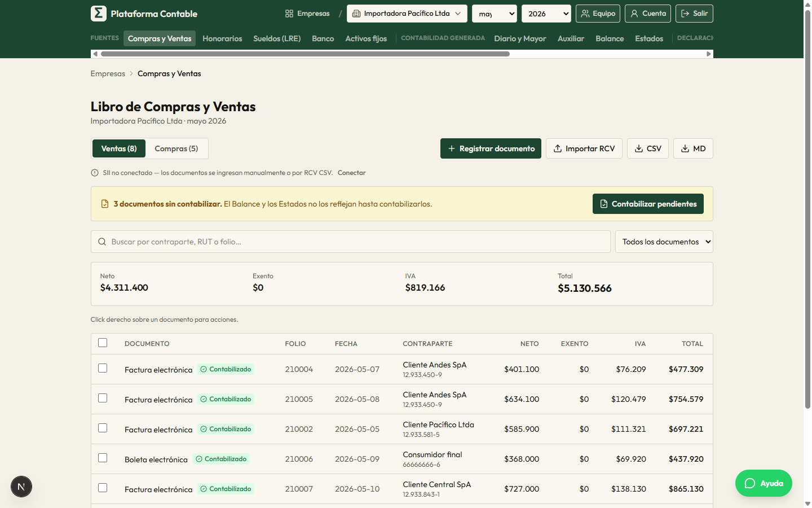
Task: Click the right arrow of the navigation scrollbar
Action: pyautogui.click(x=709, y=54)
